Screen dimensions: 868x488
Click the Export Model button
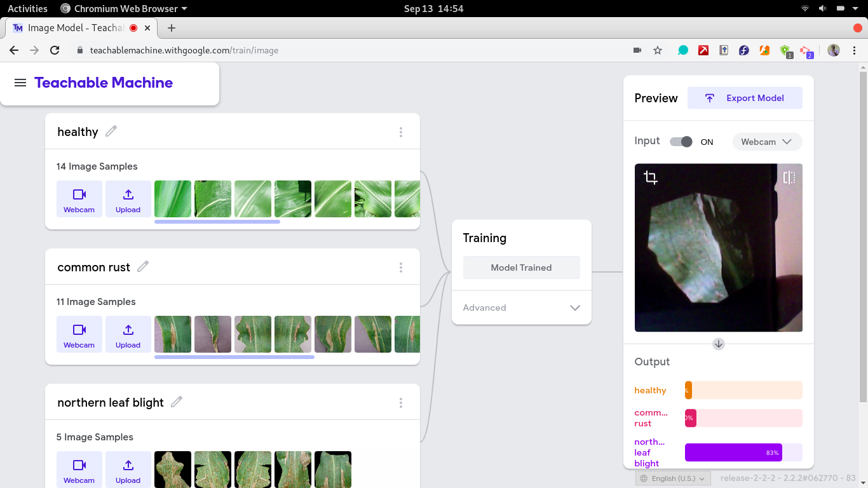point(745,98)
